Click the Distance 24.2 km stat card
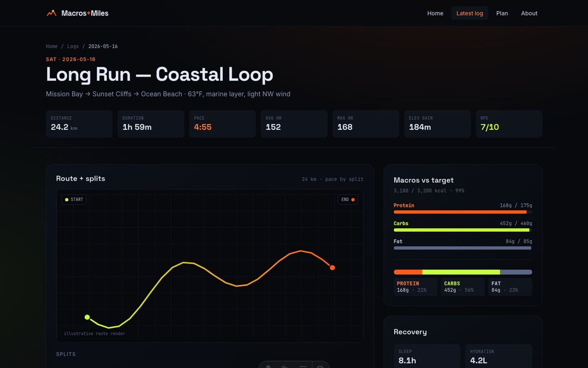Viewport: 588px width, 368px height. tap(79, 124)
